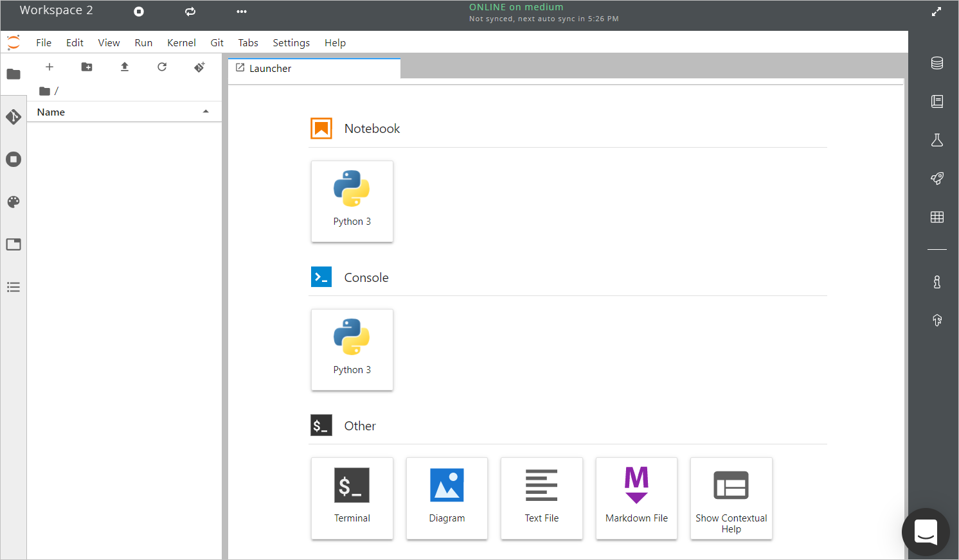Open the table grid icon in right panel
The height and width of the screenshot is (560, 959).
point(937,217)
